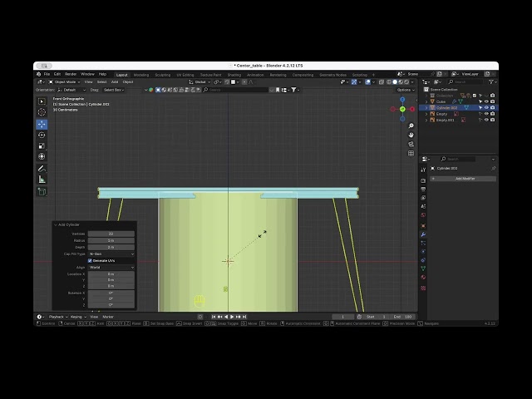Screen dimensions: 532x399
Task: Open the Object Mode dropdown
Action: [65, 82]
